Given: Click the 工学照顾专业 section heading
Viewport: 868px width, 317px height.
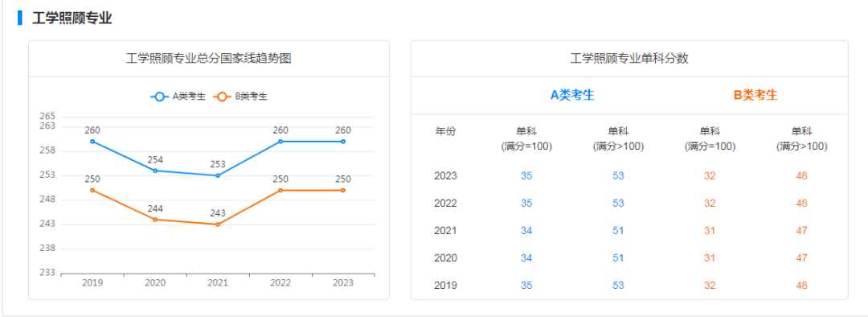Looking at the screenshot, I should tap(72, 18).
